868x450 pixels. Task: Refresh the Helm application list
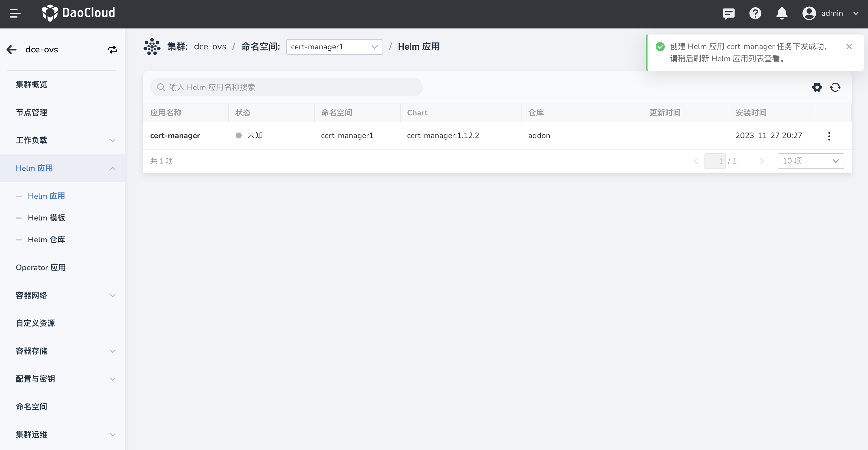pos(835,87)
